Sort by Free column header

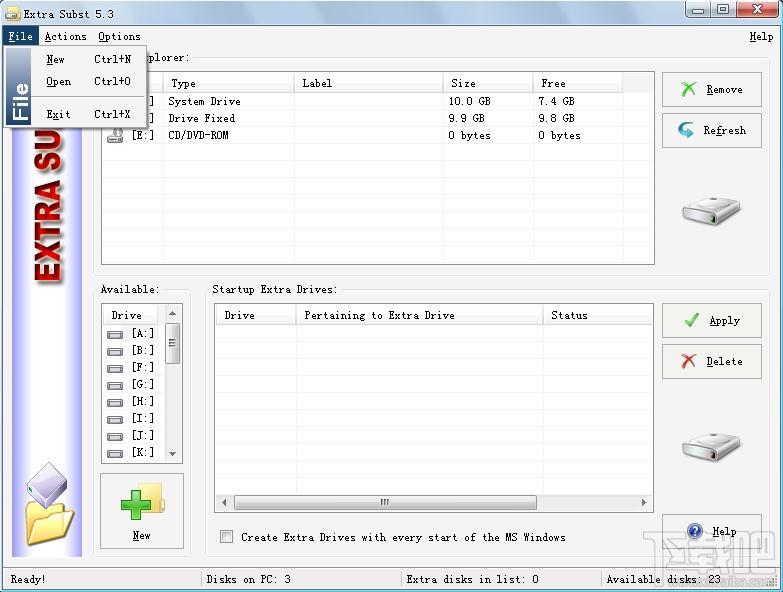578,83
